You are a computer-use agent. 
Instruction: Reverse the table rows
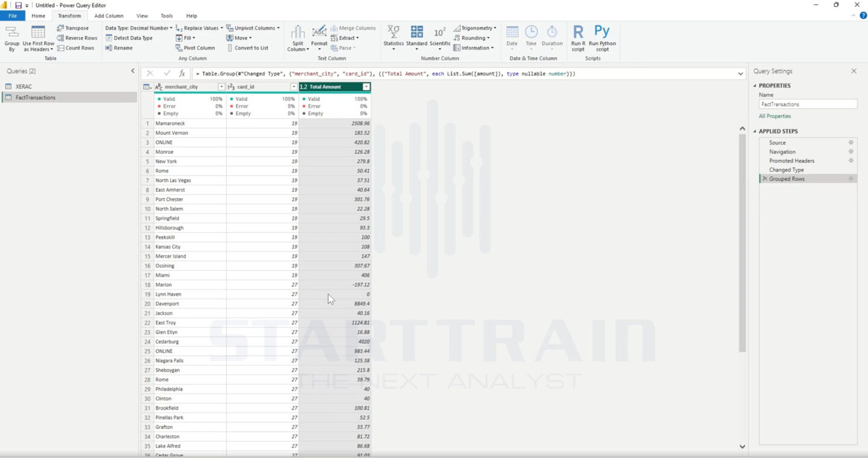tap(77, 38)
